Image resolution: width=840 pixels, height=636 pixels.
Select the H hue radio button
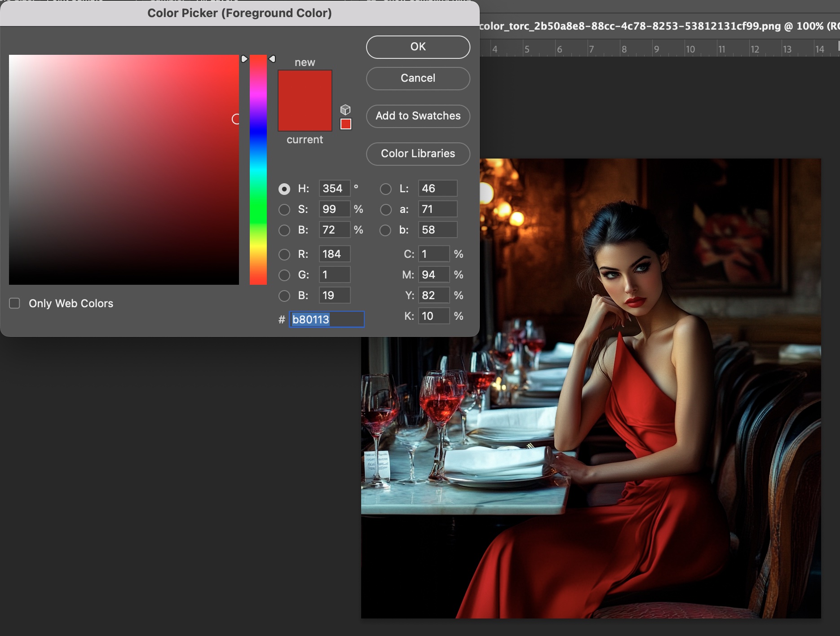284,189
